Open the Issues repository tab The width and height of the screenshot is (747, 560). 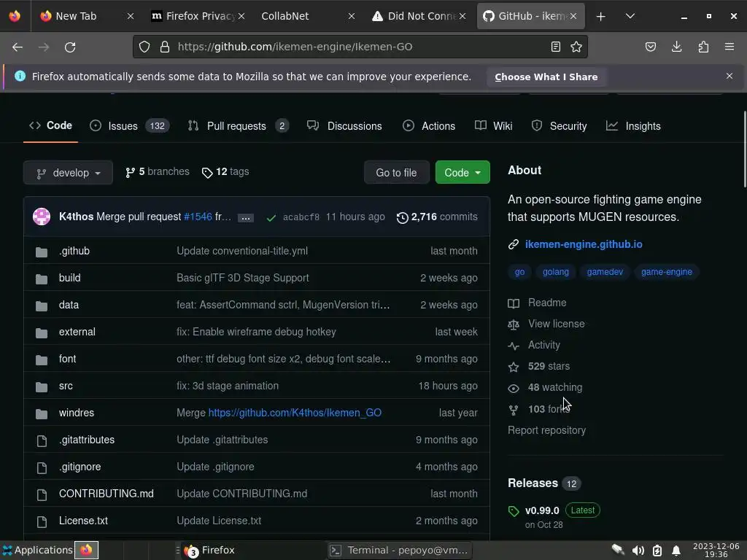[x=129, y=126]
